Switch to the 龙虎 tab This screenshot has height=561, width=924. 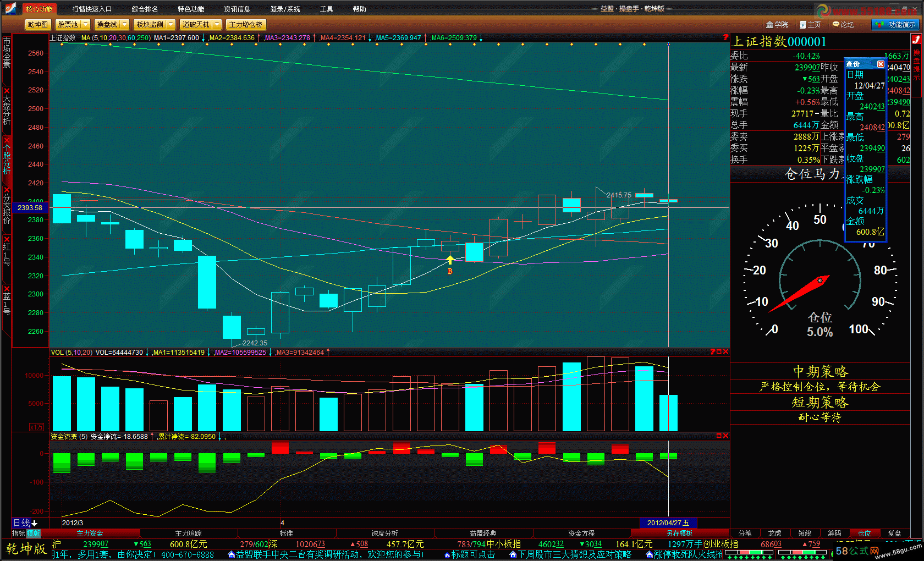(x=774, y=533)
